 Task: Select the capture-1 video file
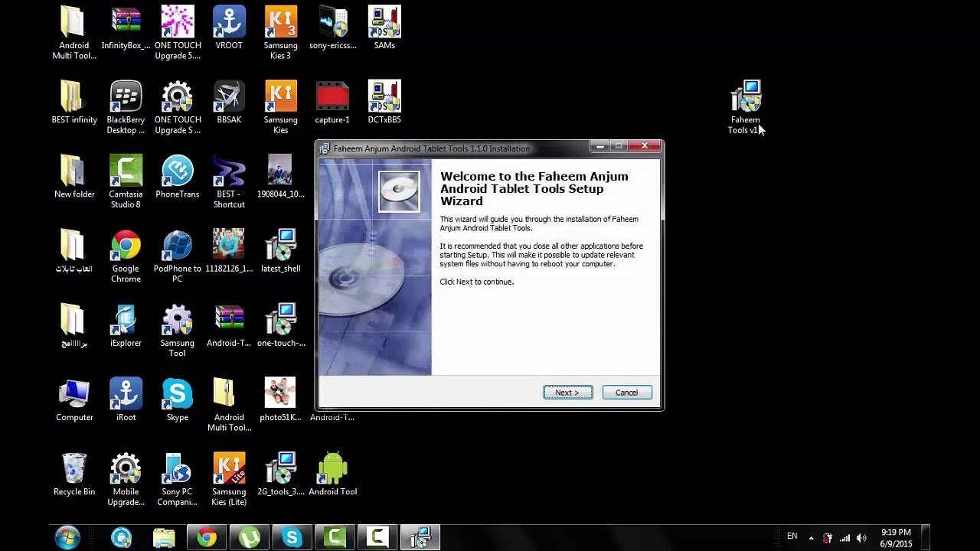332,103
